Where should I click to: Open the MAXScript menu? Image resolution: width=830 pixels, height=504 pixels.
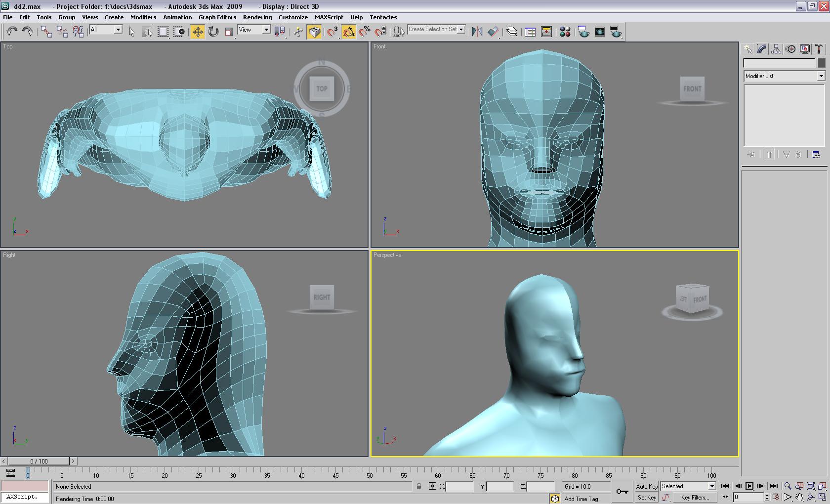pyautogui.click(x=329, y=17)
